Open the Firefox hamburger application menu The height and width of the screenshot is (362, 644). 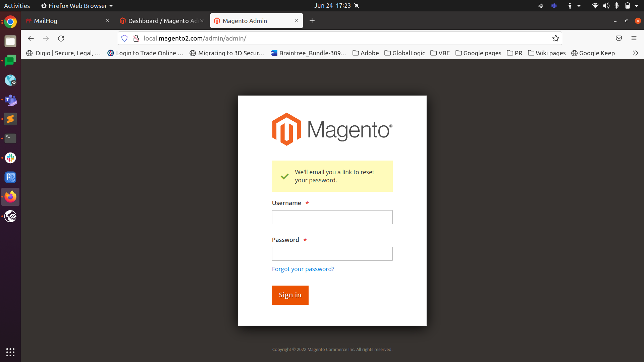(634, 39)
